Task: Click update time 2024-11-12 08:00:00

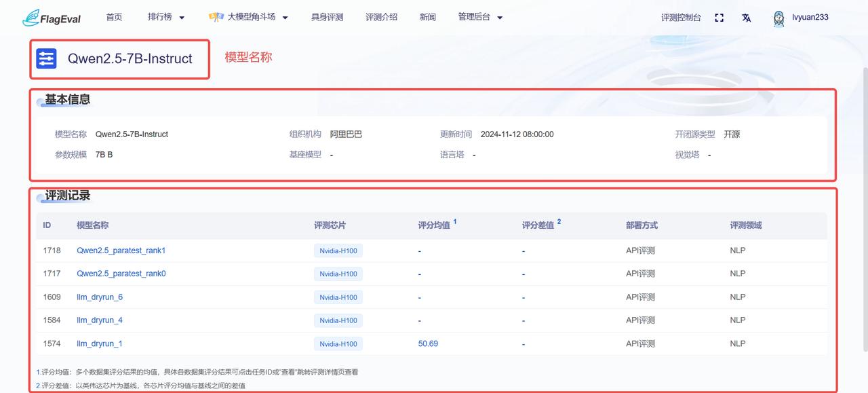Action: click(x=517, y=134)
